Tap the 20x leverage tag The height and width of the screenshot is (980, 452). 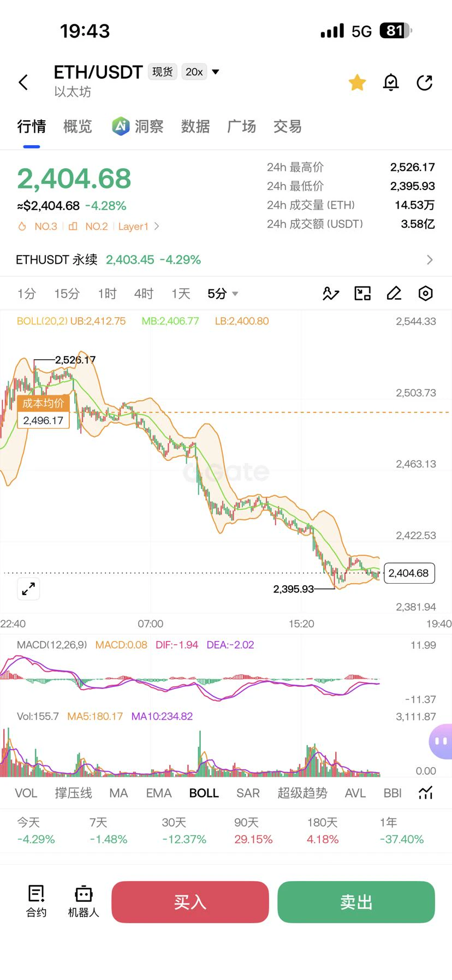pos(194,72)
